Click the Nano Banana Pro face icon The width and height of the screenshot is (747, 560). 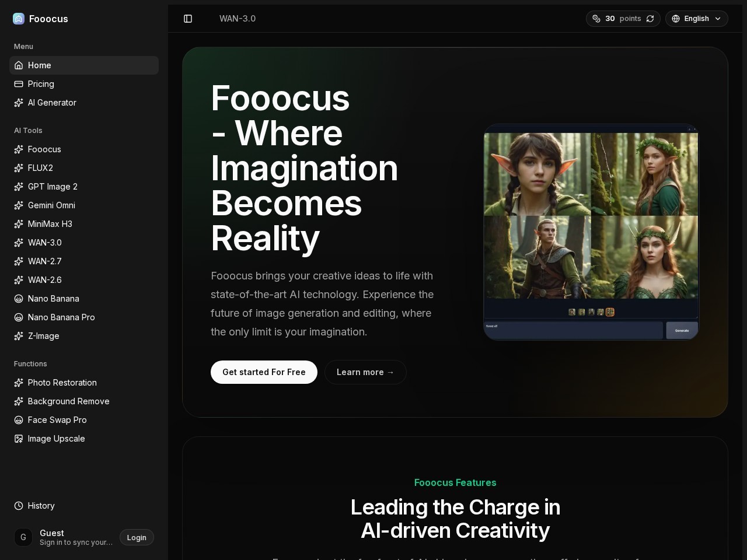click(19, 317)
